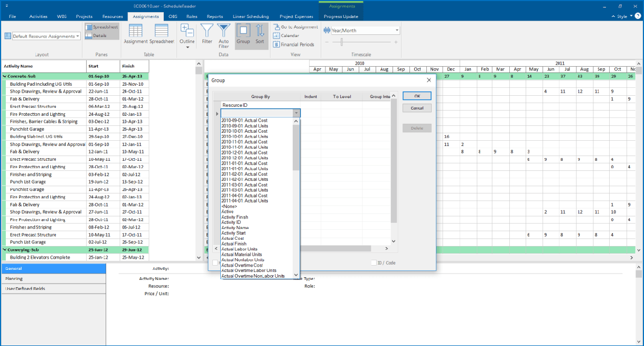Select Actual Finish in the dropdown list
Viewport: 644px width, 346px height.
click(234, 244)
